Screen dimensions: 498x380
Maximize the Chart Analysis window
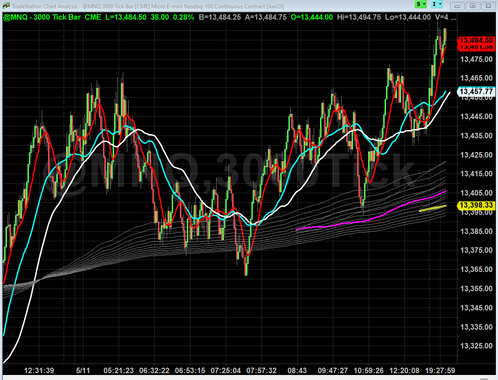(473, 6)
